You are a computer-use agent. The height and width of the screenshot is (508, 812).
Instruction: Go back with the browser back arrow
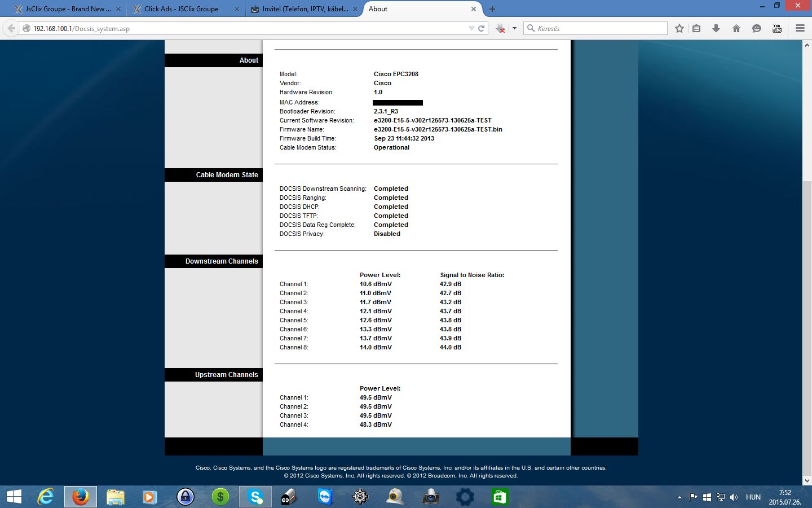tap(11, 28)
